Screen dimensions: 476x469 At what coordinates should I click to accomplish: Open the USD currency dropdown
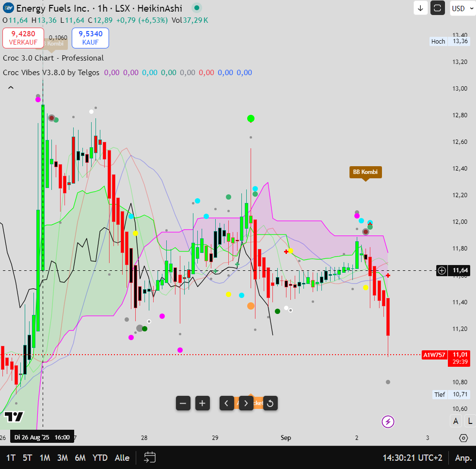click(x=462, y=8)
